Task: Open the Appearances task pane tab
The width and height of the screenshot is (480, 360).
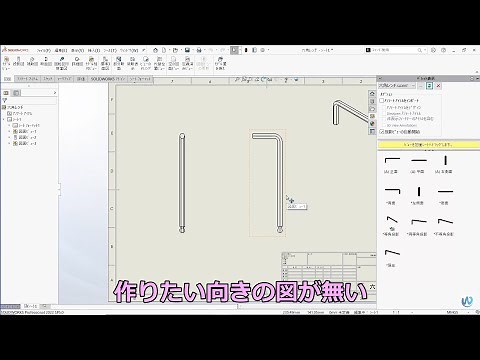Action: [372, 124]
